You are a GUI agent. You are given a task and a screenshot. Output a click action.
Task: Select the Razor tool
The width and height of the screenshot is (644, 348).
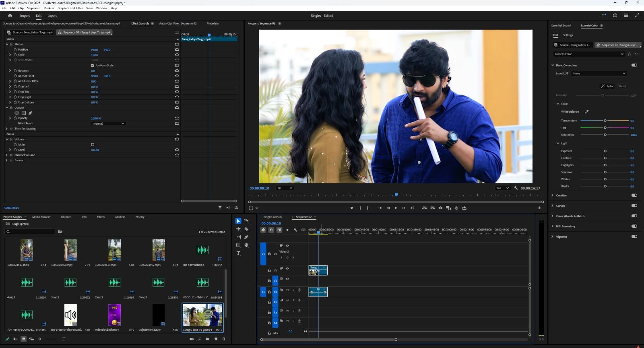pyautogui.click(x=246, y=229)
